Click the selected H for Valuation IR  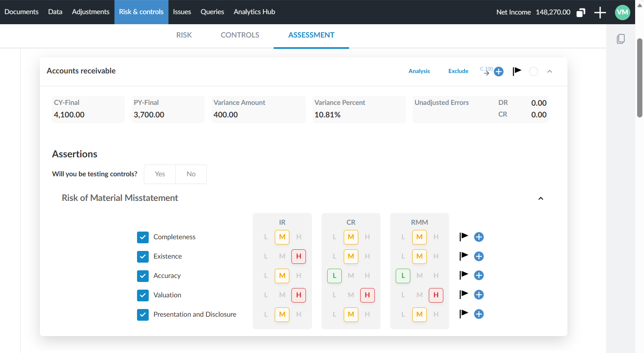tap(299, 295)
